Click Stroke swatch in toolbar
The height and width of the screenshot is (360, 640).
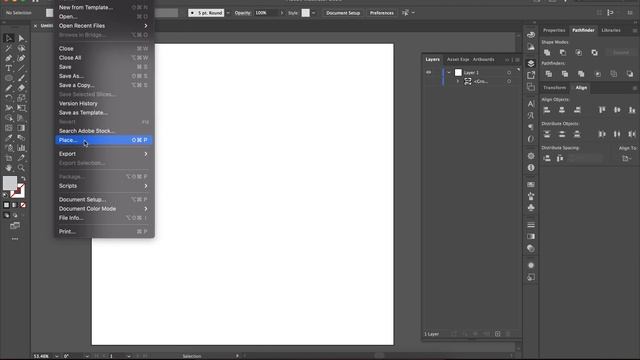(x=18, y=191)
